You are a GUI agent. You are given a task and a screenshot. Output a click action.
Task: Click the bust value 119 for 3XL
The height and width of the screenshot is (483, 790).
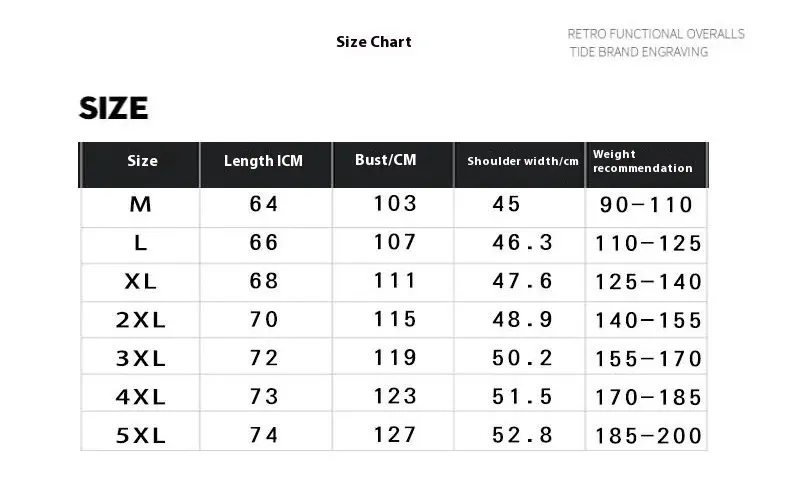[395, 357]
